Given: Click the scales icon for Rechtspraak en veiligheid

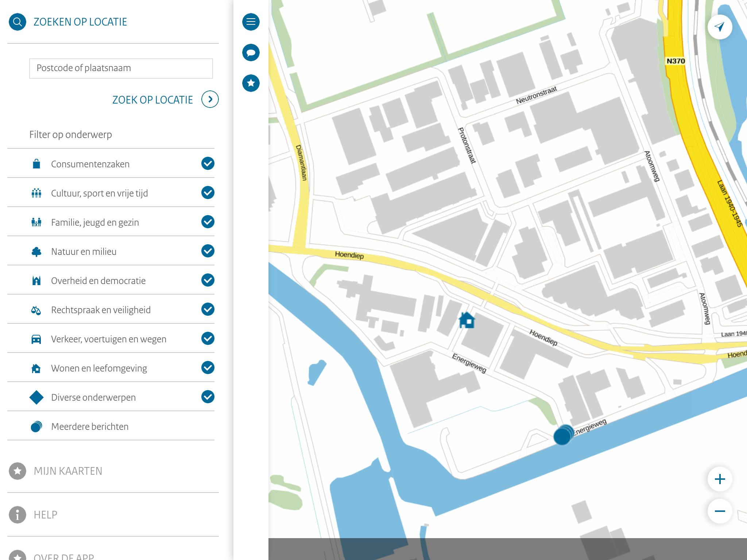Looking at the screenshot, I should point(36,309).
